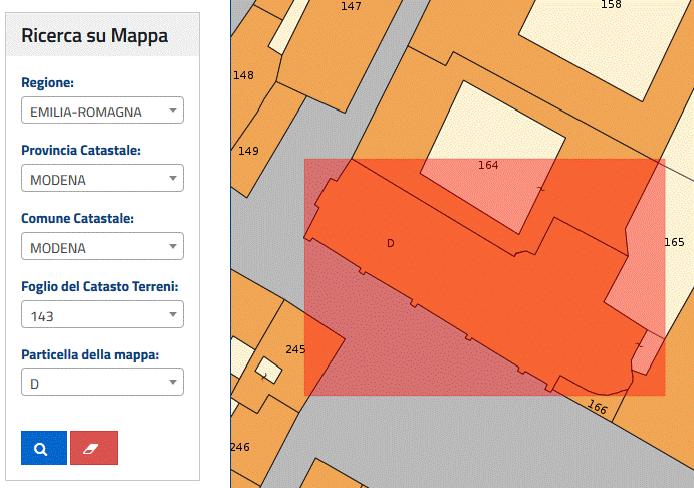Click the blue magnifier search button
The image size is (694, 488).
[x=44, y=448]
